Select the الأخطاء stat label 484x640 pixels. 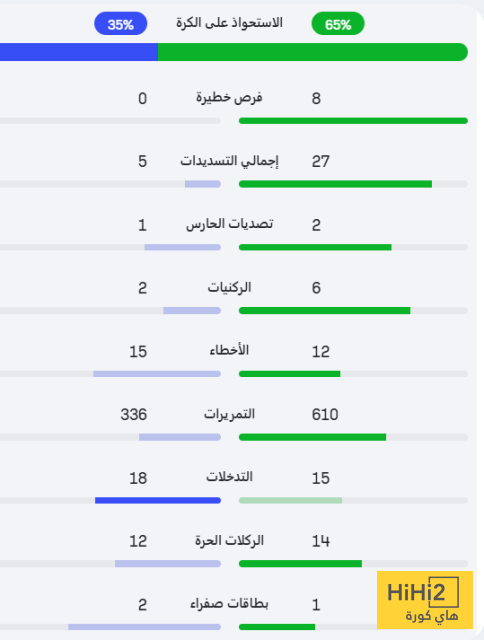(x=229, y=351)
